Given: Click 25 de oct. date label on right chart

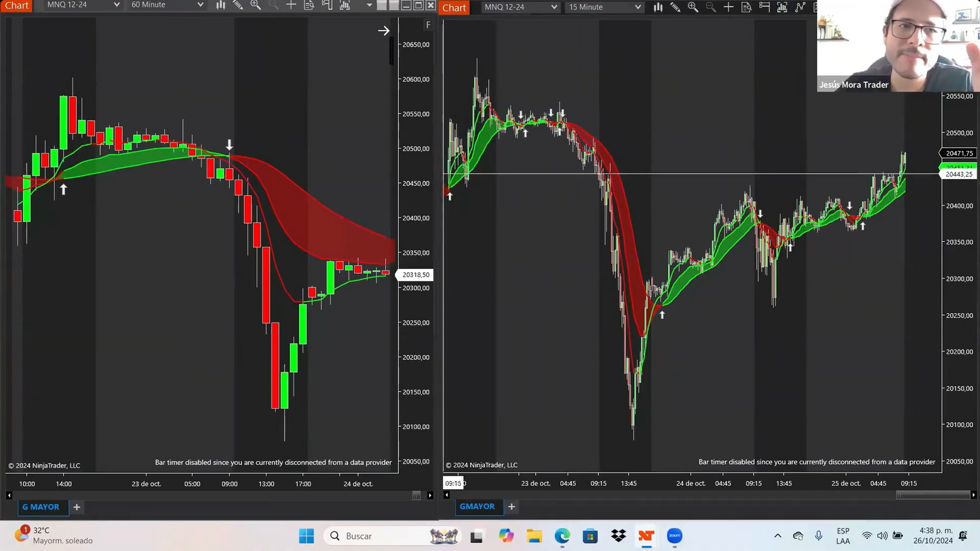Looking at the screenshot, I should click(846, 483).
